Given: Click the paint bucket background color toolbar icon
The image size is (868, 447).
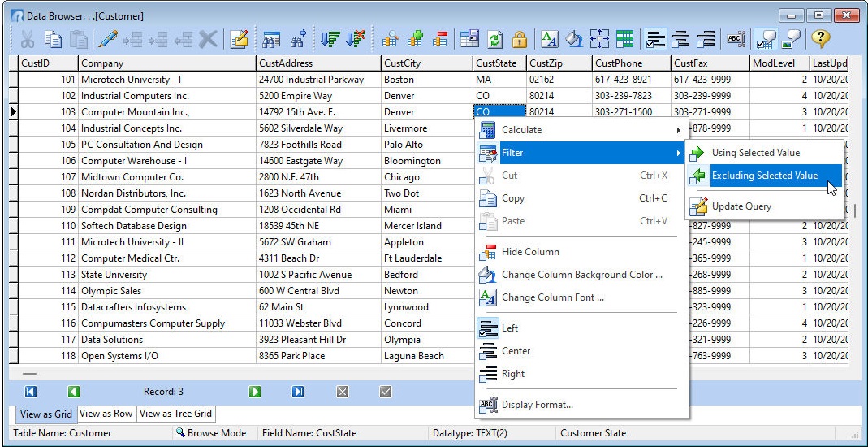Looking at the screenshot, I should (x=574, y=39).
